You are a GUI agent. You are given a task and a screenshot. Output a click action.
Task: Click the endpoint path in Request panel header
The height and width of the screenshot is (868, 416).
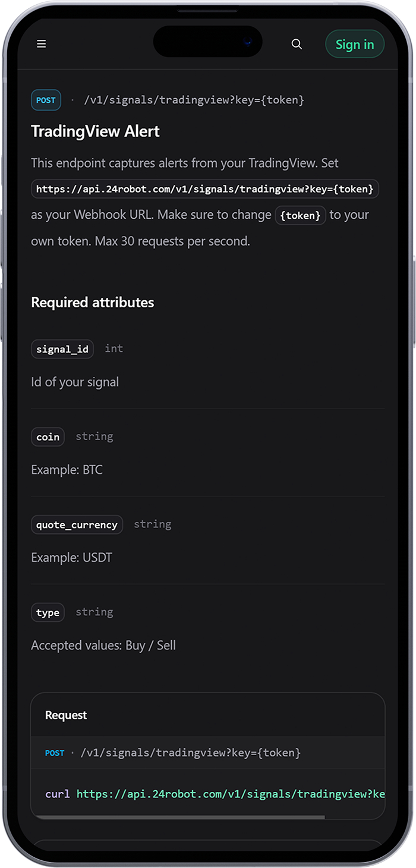coord(190,753)
